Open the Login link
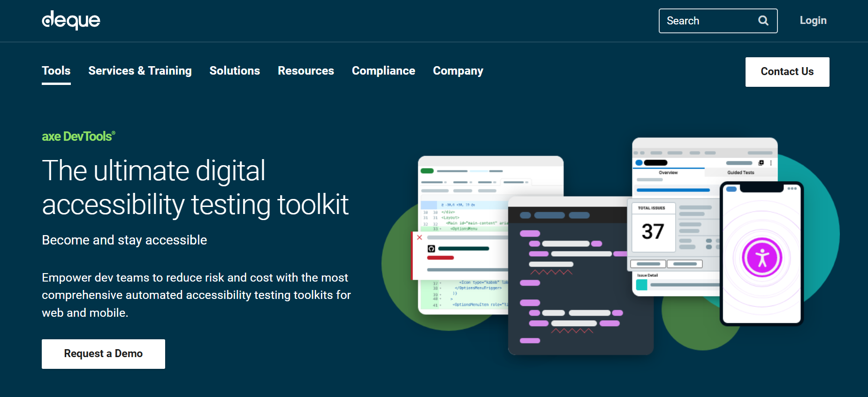Image resolution: width=868 pixels, height=397 pixels. 813,21
